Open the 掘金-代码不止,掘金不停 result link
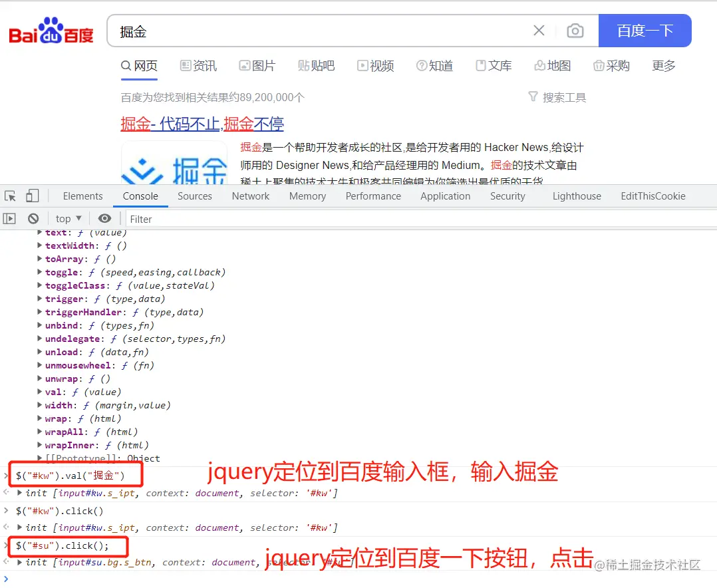The width and height of the screenshot is (717, 588). pos(202,124)
